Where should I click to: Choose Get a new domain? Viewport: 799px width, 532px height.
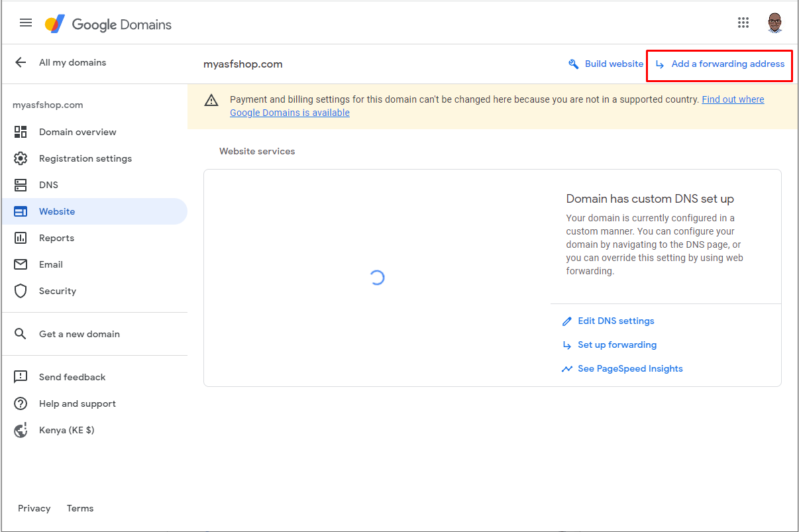80,334
